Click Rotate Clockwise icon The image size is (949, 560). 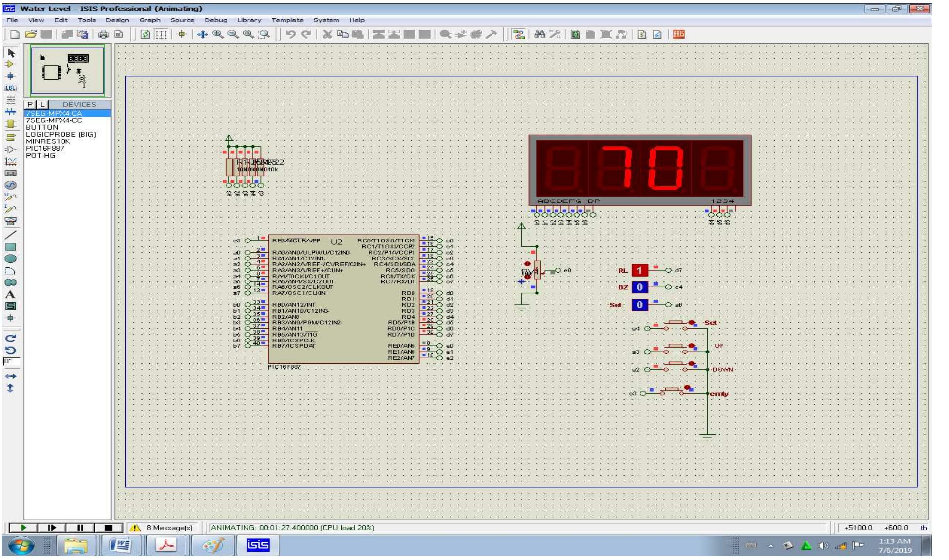[x=10, y=338]
